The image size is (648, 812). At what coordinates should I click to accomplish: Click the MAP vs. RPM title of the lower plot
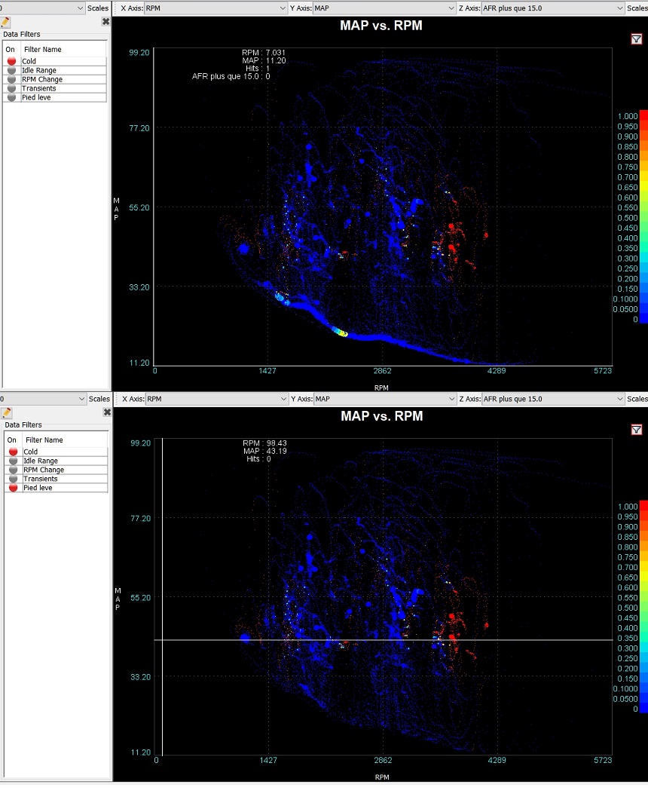tap(381, 416)
